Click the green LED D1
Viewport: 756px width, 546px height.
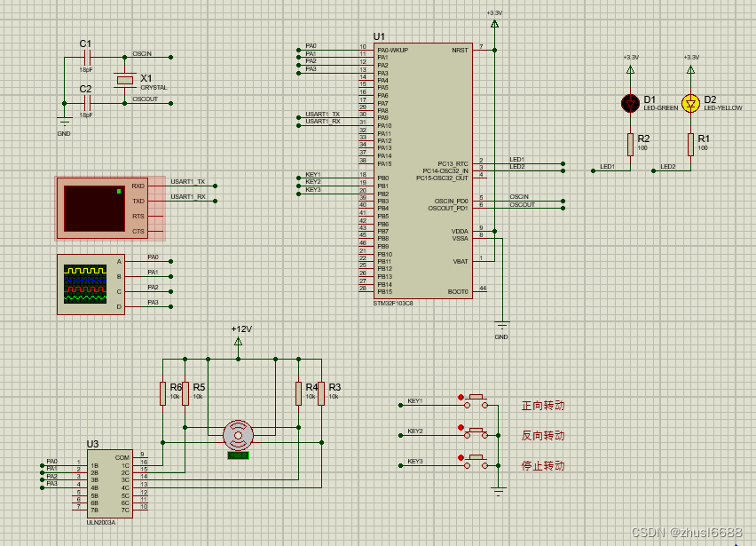tap(629, 101)
